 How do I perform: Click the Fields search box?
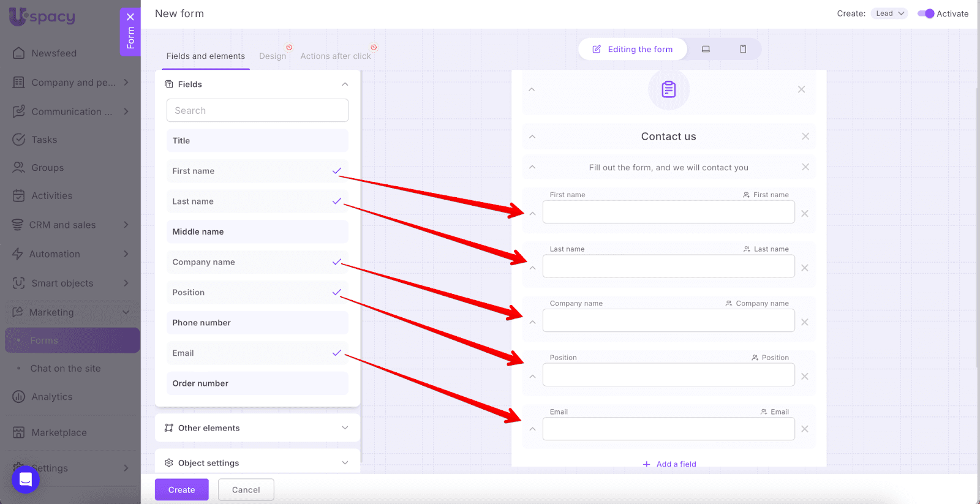click(257, 110)
